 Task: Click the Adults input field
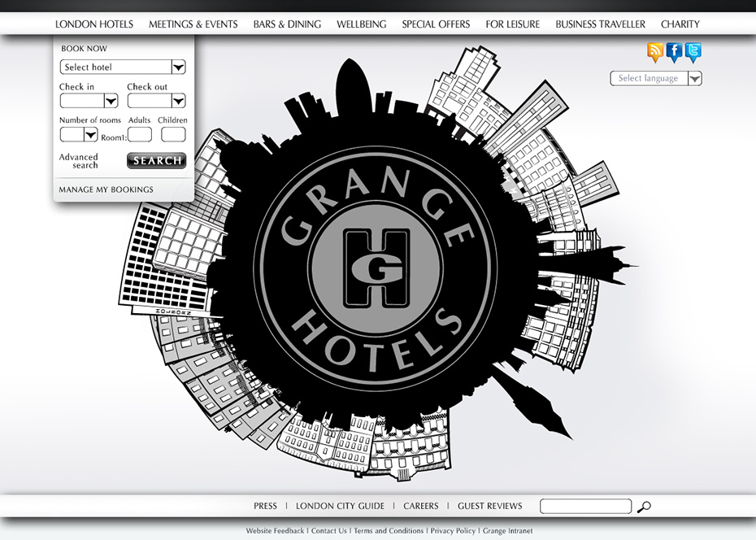point(140,135)
